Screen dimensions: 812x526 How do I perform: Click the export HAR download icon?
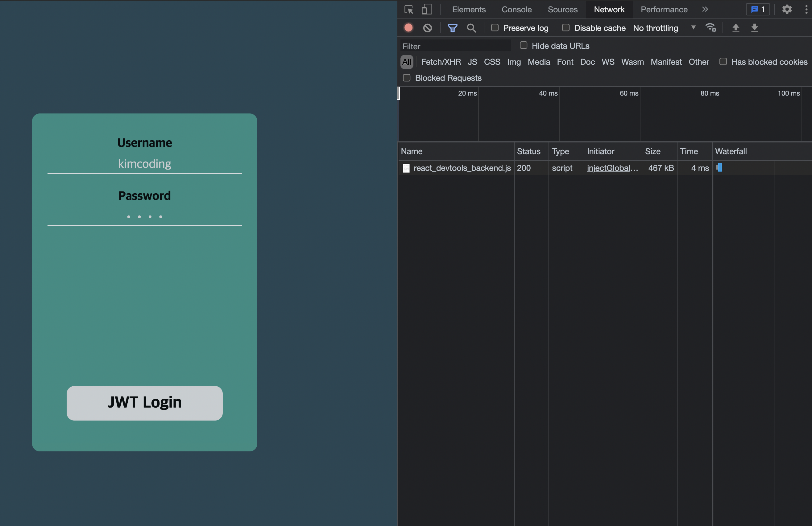point(754,28)
